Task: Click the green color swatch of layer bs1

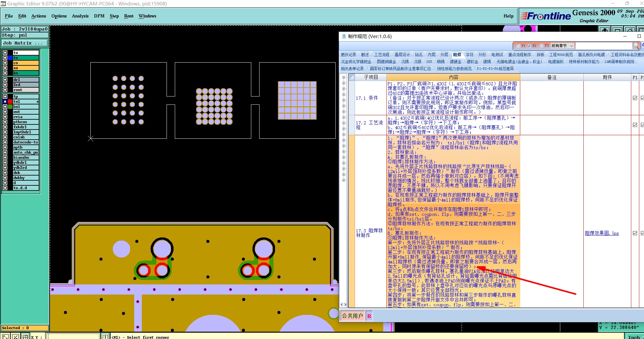Action: 10,107
